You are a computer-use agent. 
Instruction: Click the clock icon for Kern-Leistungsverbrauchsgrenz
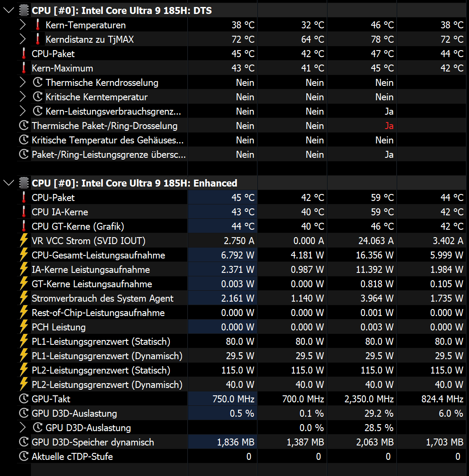click(37, 111)
